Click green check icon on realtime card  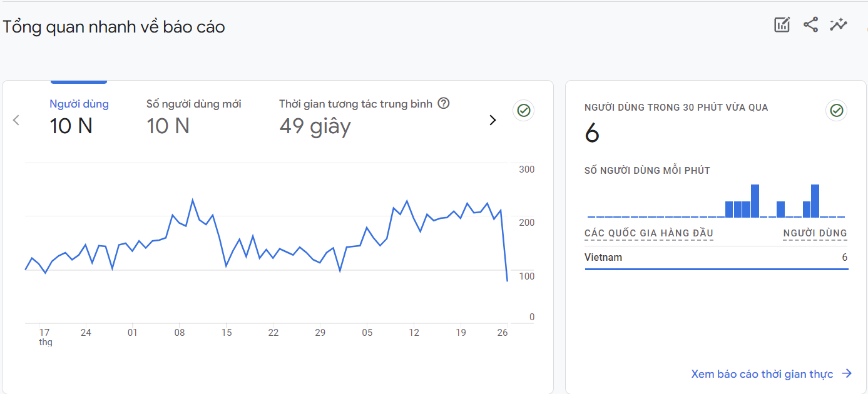(836, 111)
